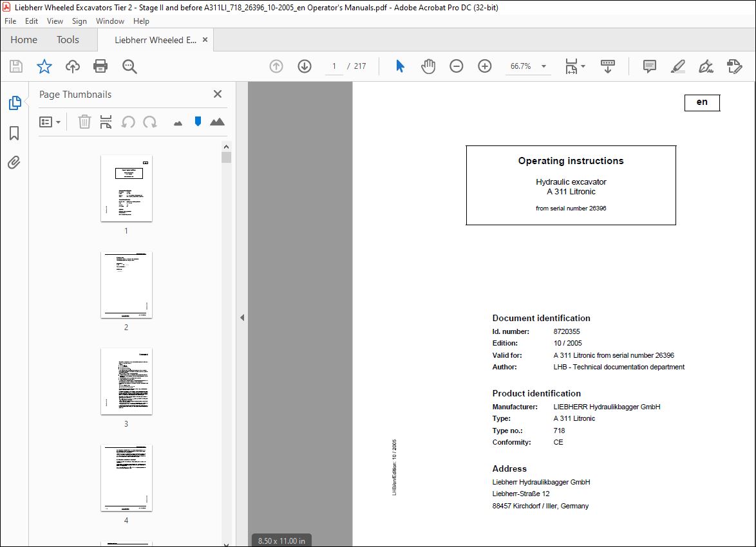Select page 3 thumbnail
The image size is (756, 547).
coord(126,381)
